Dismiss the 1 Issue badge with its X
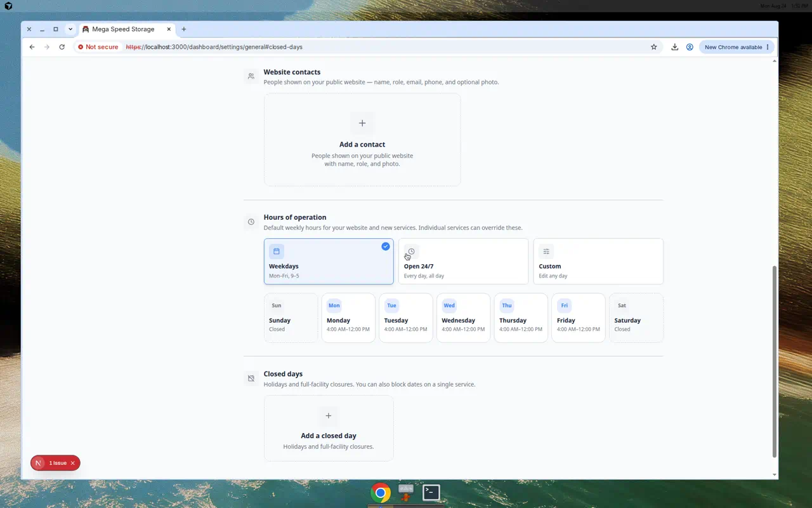Viewport: 812px width, 508px height. click(x=73, y=463)
